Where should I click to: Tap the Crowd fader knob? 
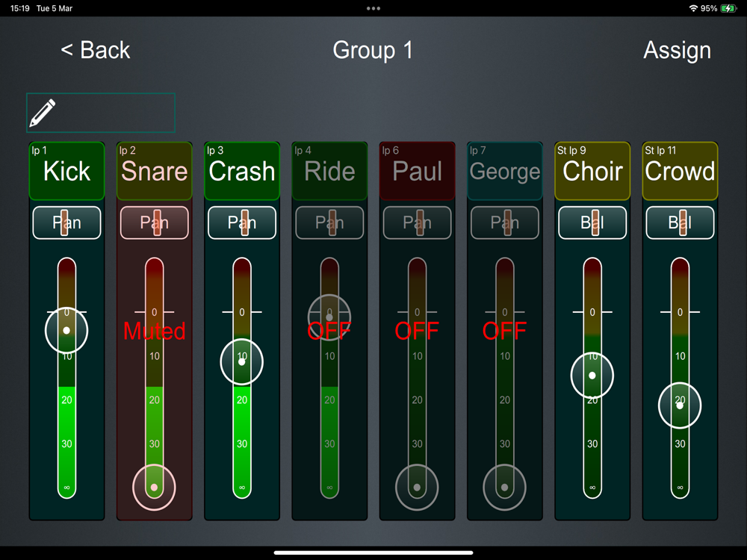(x=680, y=405)
